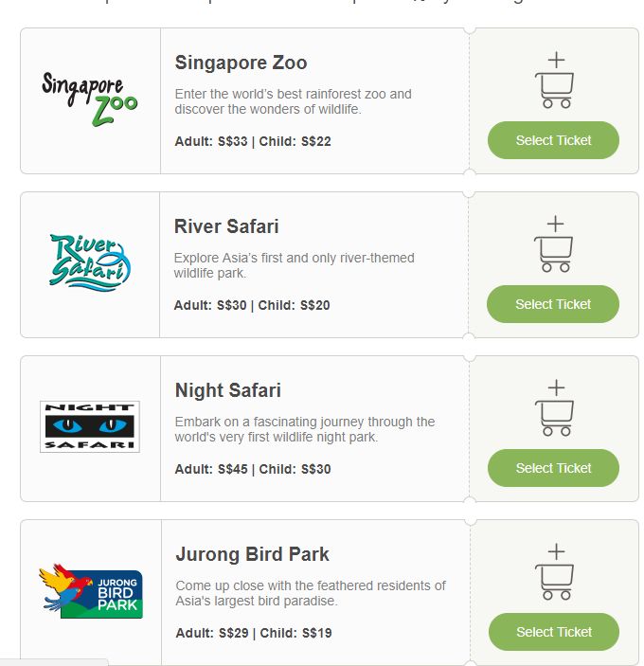Click the Jurong Bird Park price line
This screenshot has width=644, height=666.
[253, 633]
